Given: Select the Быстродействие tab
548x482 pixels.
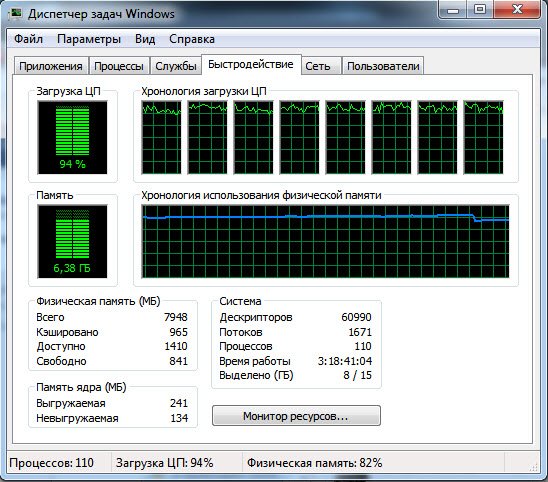Looking at the screenshot, I should 251,64.
